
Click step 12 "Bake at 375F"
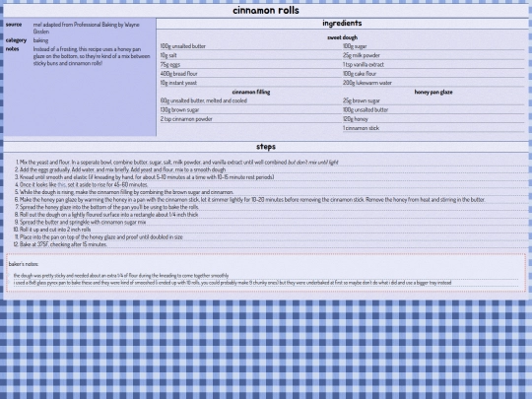(63, 244)
